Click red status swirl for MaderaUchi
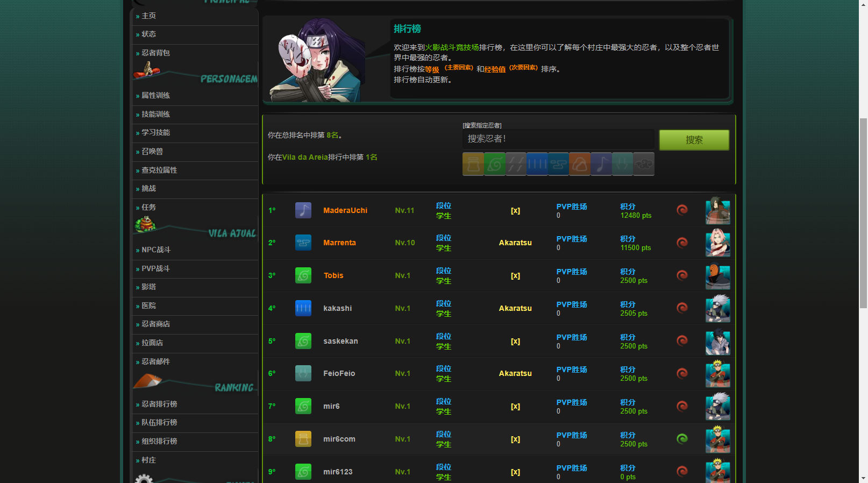This screenshot has height=483, width=868. (x=682, y=210)
